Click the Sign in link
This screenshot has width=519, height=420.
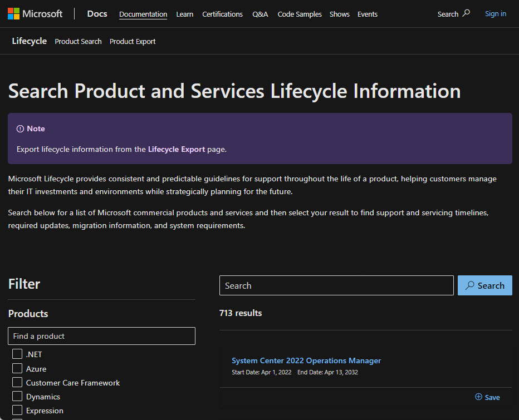click(x=496, y=14)
